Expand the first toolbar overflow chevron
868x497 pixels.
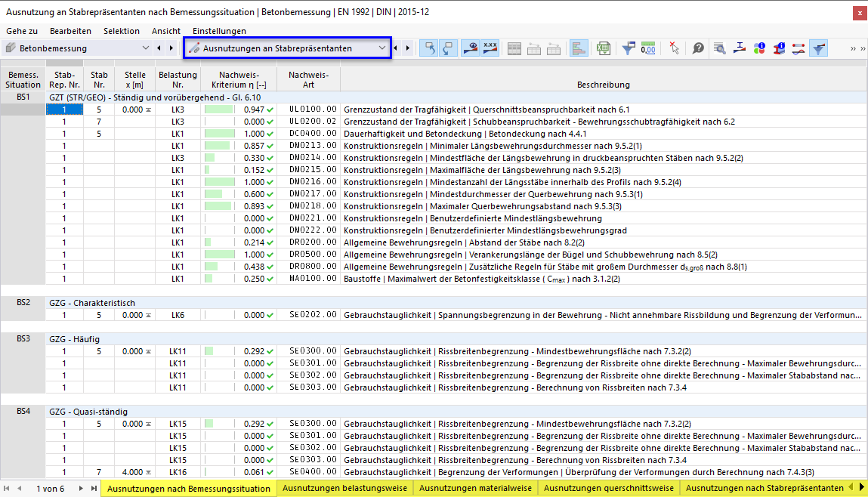853,48
